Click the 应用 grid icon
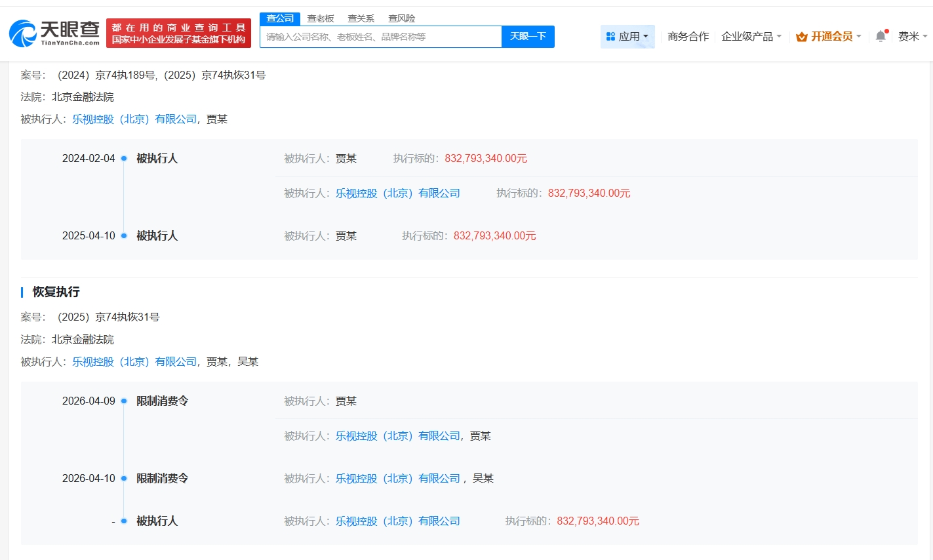Image resolution: width=933 pixels, height=560 pixels. (610, 37)
